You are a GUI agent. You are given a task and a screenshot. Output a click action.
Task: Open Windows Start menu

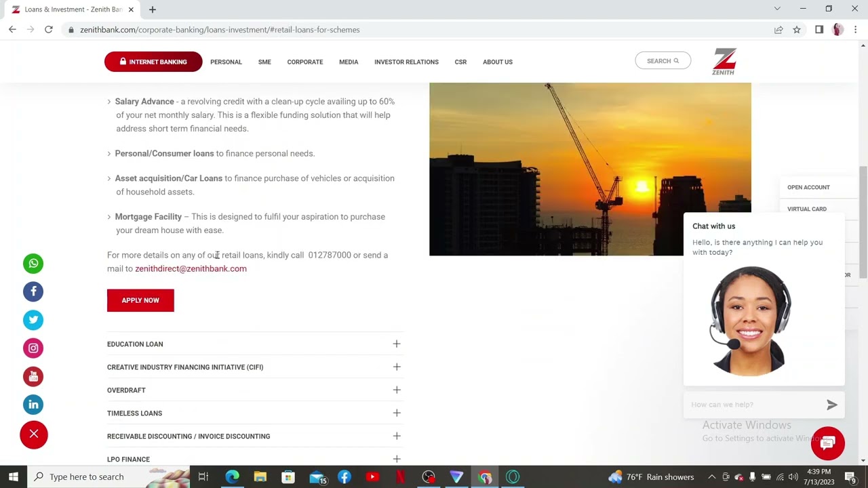click(14, 476)
